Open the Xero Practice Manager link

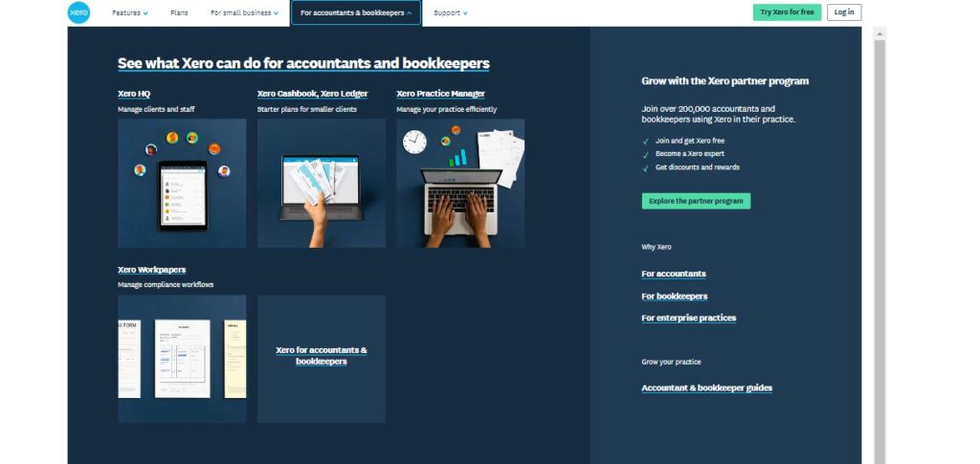coord(440,94)
